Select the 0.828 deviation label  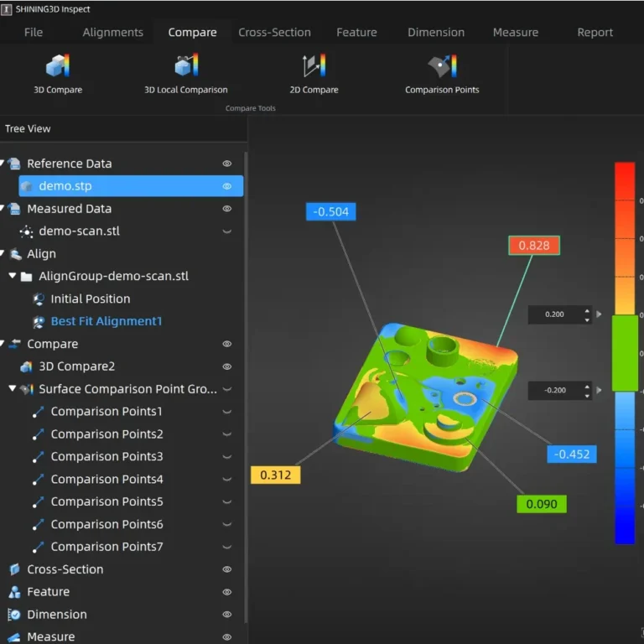(x=534, y=245)
